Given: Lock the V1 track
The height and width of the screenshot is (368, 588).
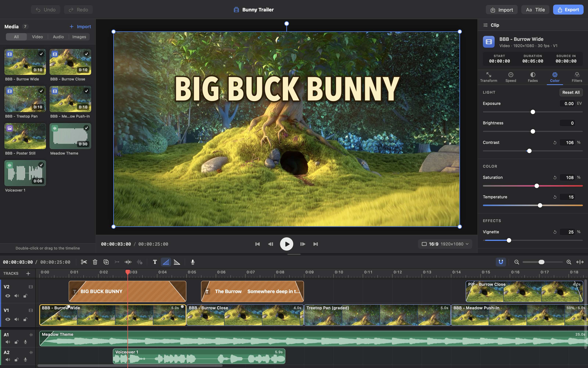Looking at the screenshot, I should pos(25,319).
